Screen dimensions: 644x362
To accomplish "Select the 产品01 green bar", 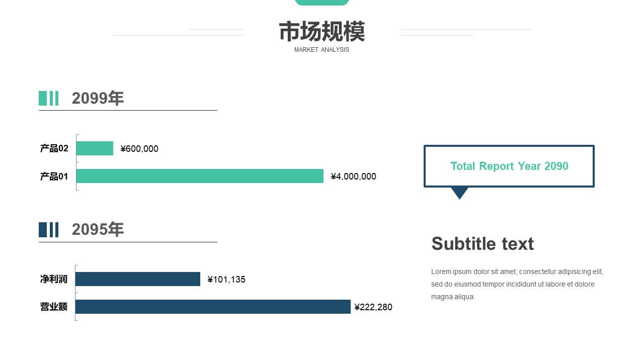I will point(200,176).
